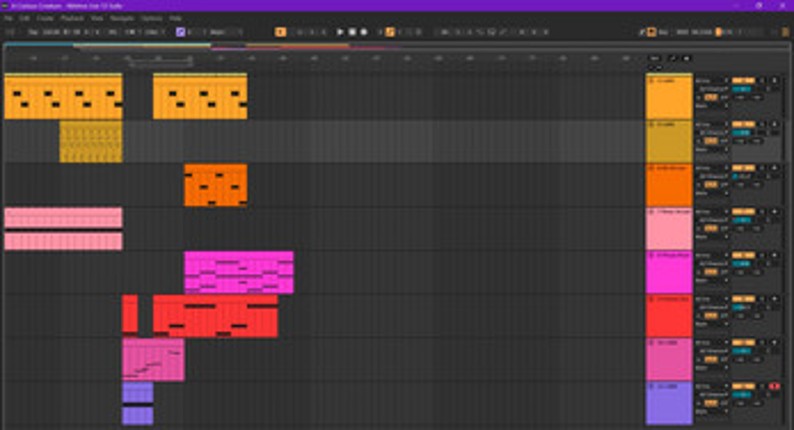Open the Main output dropdown on the pink track
Image resolution: width=794 pixels, height=430 pixels.
(x=701, y=236)
